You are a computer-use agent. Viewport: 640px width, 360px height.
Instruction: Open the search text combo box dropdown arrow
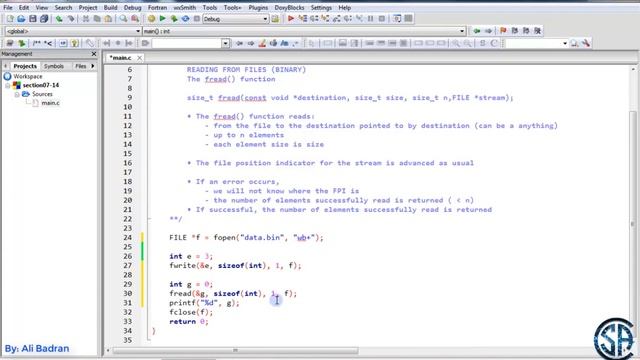[x=225, y=44]
